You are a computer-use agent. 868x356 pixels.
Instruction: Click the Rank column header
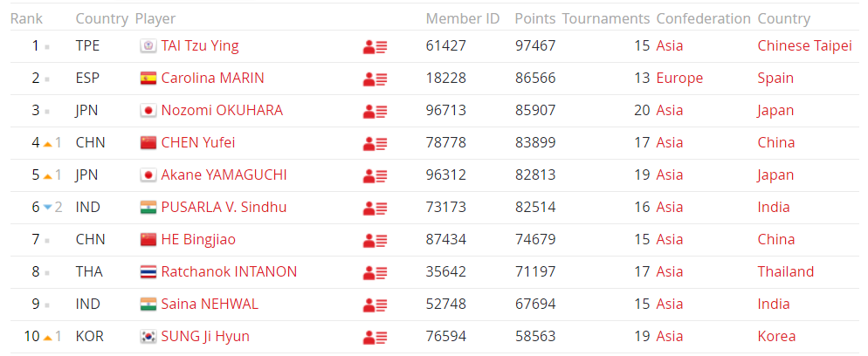click(26, 18)
